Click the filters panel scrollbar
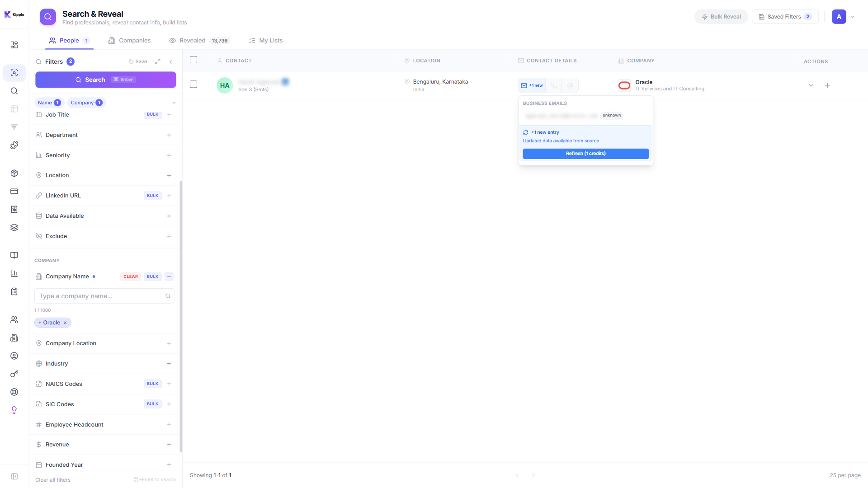The width and height of the screenshot is (868, 488). (x=181, y=316)
